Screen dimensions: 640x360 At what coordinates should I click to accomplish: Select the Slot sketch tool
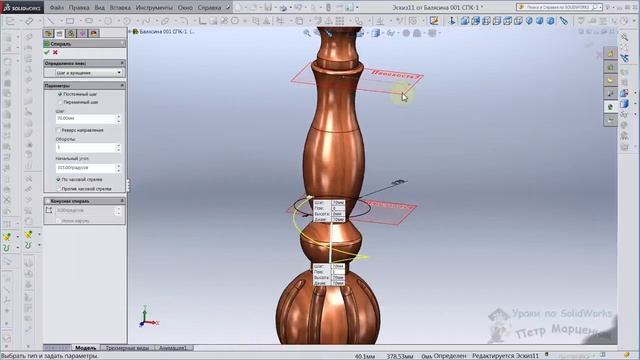(89, 21)
